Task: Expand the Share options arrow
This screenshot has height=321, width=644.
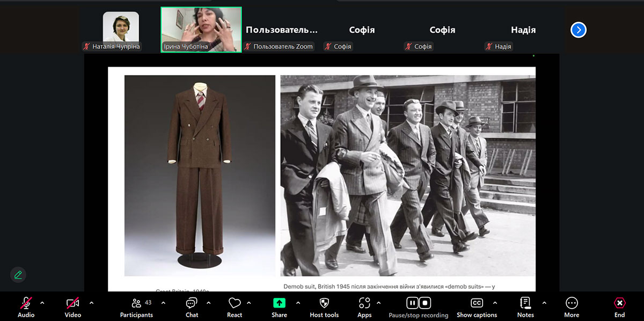Action: (x=297, y=303)
